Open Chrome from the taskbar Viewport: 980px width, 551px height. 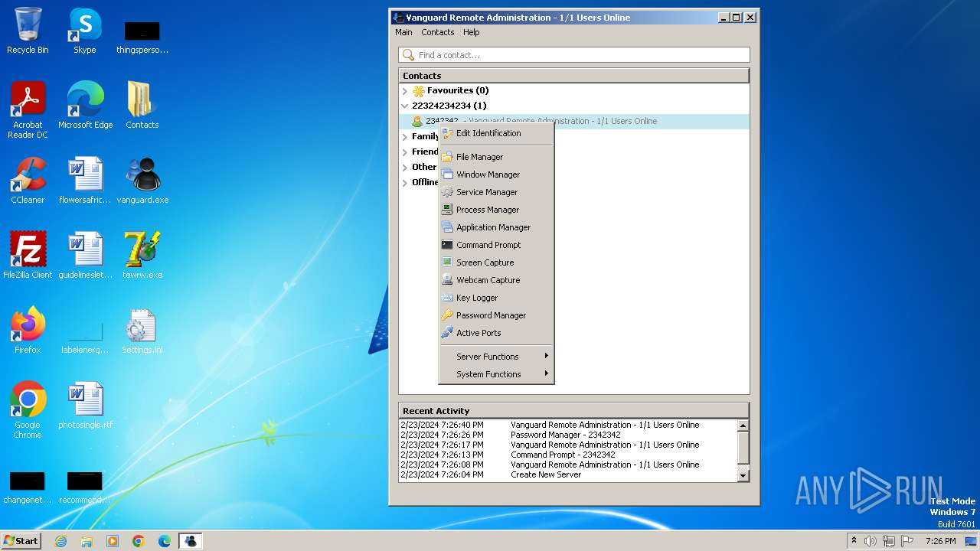[x=139, y=541]
